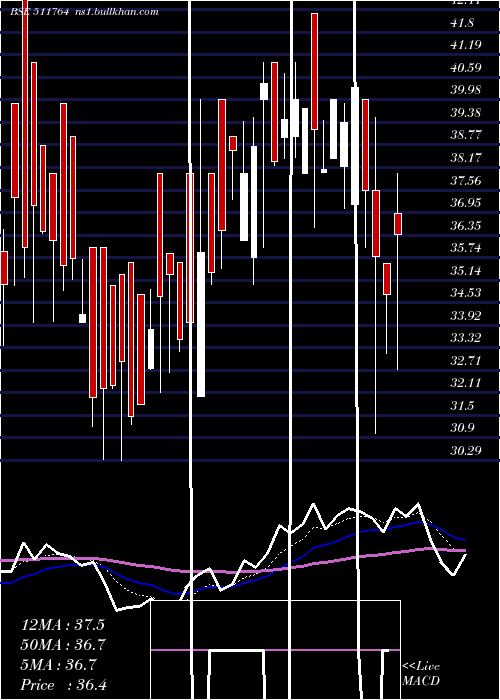Click the 36.35 axis value
500x700 pixels.
tap(466, 225)
